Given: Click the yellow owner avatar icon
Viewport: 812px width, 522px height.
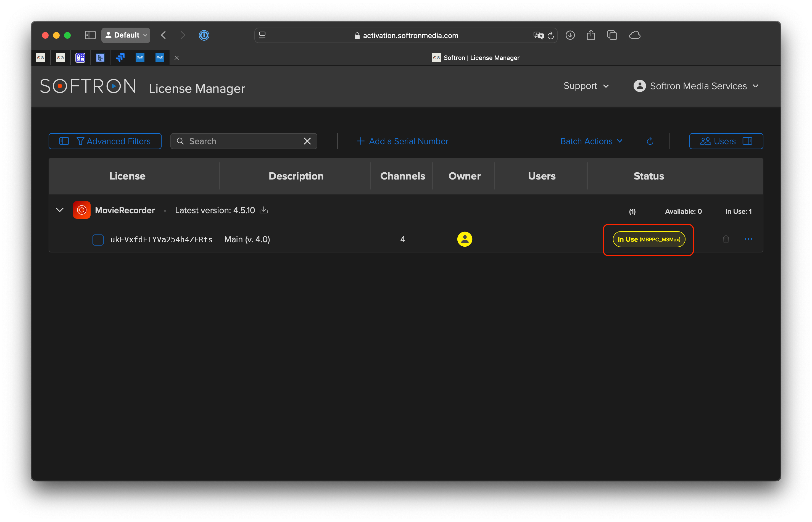Looking at the screenshot, I should pos(465,239).
